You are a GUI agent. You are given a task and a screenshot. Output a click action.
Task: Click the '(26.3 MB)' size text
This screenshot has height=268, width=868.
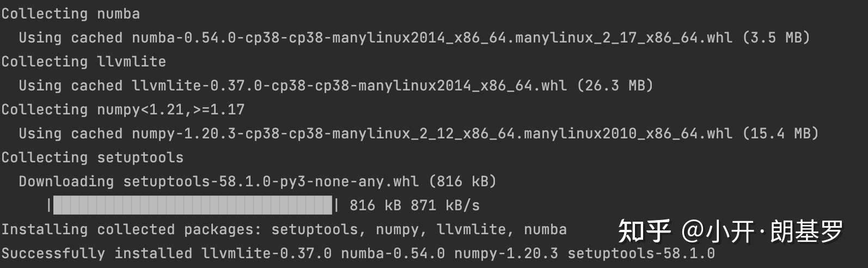pos(615,86)
